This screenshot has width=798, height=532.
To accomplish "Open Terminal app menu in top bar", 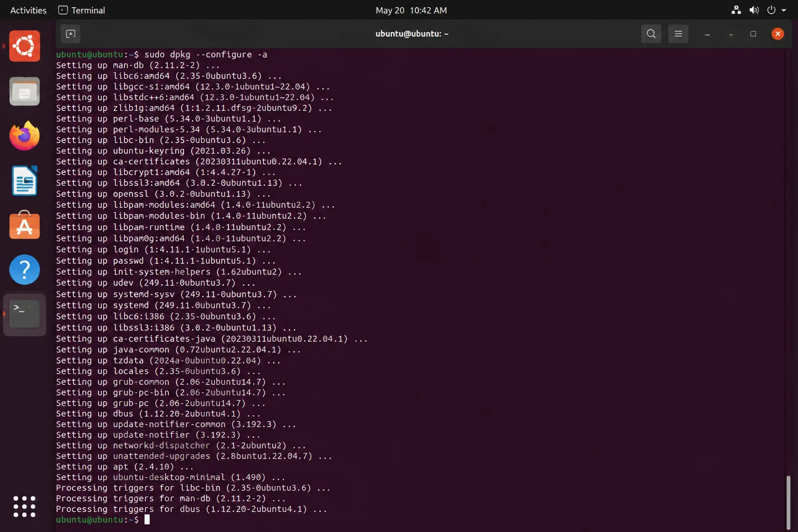I will coord(82,10).
